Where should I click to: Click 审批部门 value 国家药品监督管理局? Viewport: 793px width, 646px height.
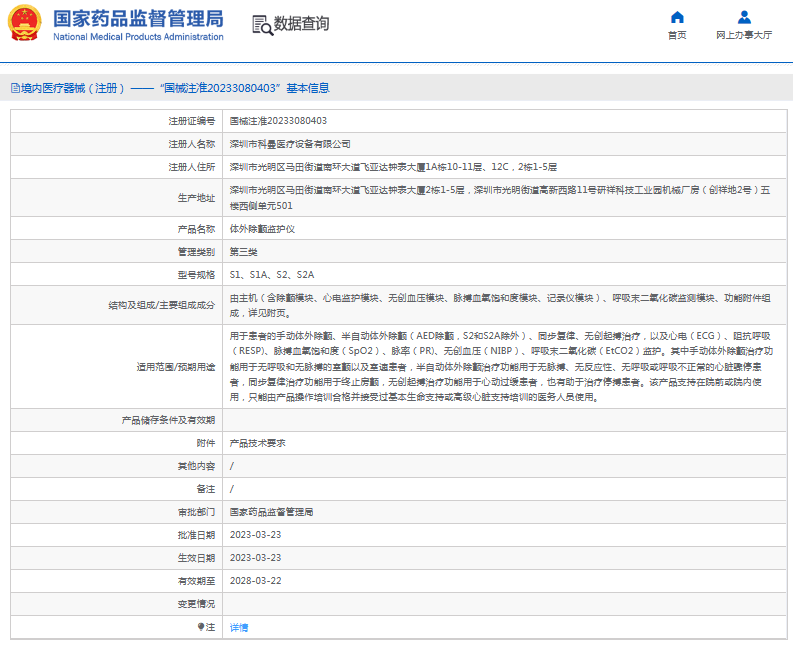271,512
